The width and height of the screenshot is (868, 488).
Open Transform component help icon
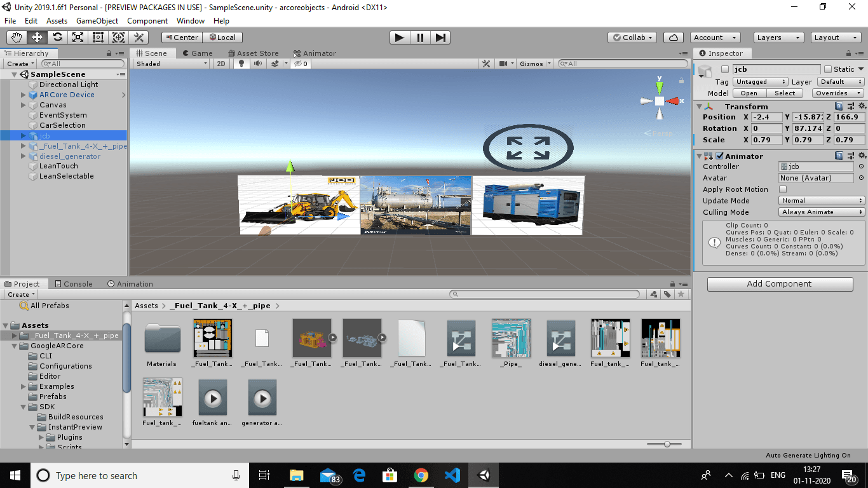839,106
